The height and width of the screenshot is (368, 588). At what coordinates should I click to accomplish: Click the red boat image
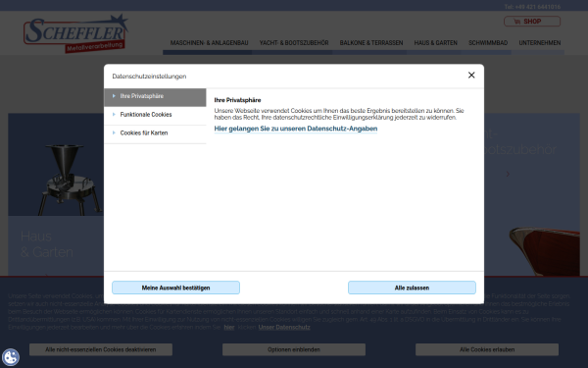click(544, 251)
